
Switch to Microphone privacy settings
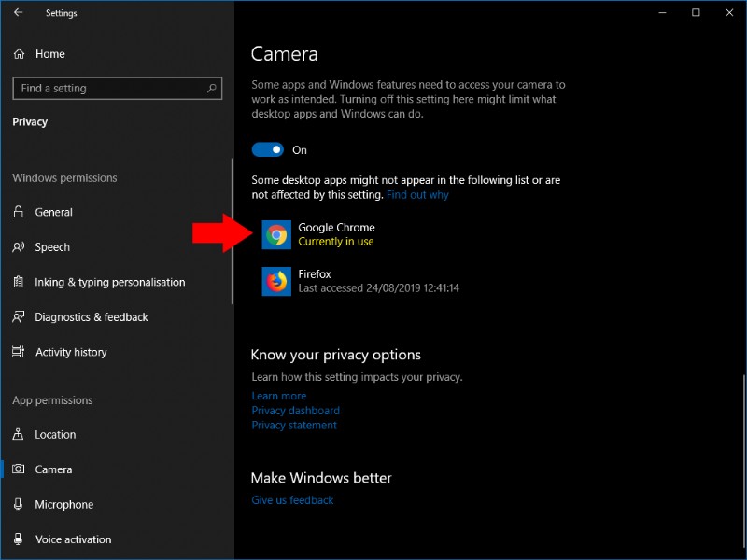pos(62,504)
